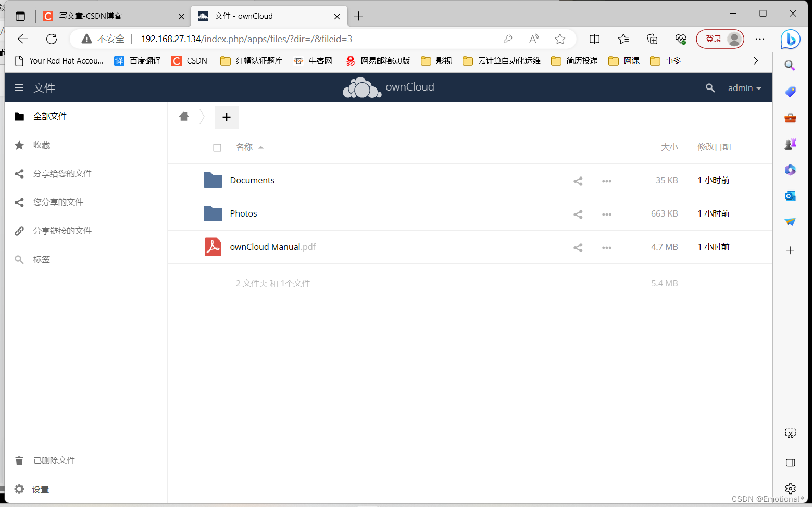Click the ownCloud cloud logo
This screenshot has height=507, width=812.
[x=362, y=87]
